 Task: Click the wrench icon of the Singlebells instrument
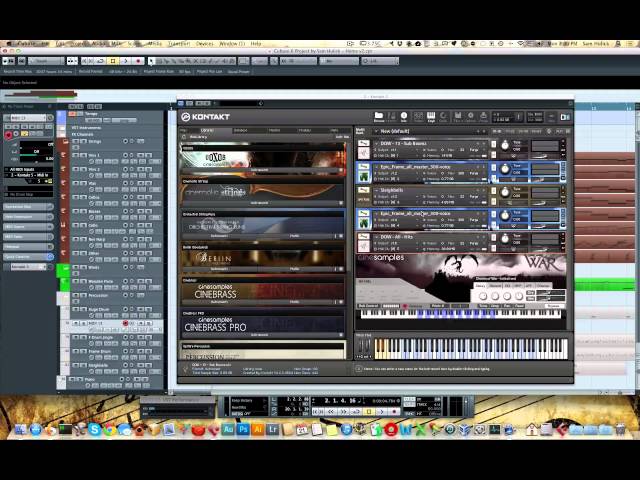pos(363,190)
